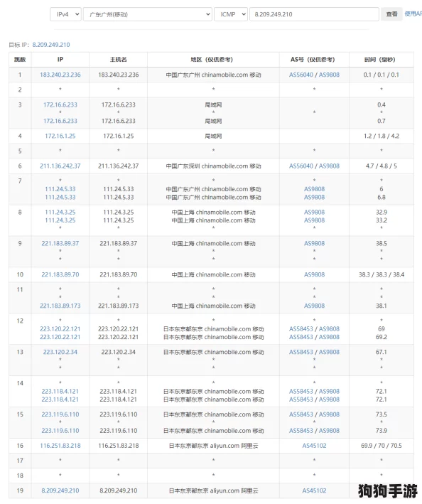The width and height of the screenshot is (422, 504).
Task: Select hop number 12 cell
Action: 20,321
